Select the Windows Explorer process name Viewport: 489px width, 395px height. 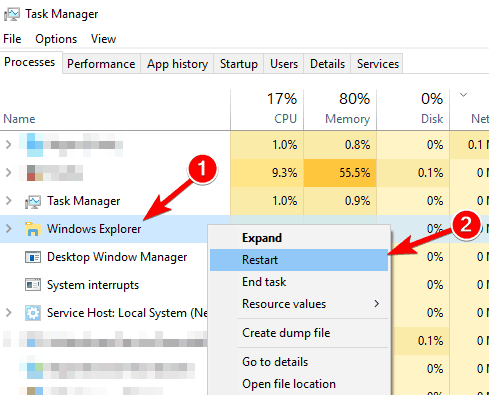[x=94, y=229]
